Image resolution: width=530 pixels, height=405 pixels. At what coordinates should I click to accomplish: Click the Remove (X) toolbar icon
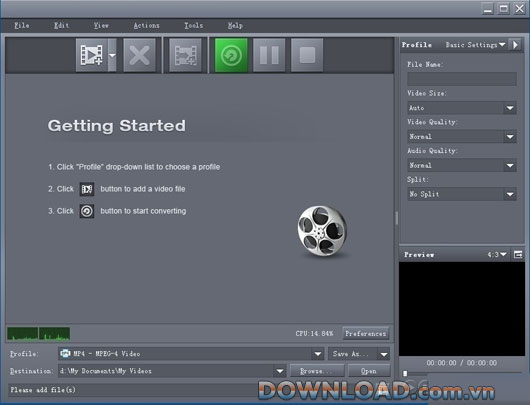click(140, 55)
